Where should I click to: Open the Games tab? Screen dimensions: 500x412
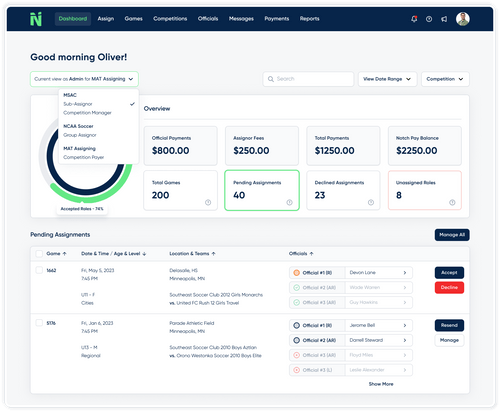point(134,19)
